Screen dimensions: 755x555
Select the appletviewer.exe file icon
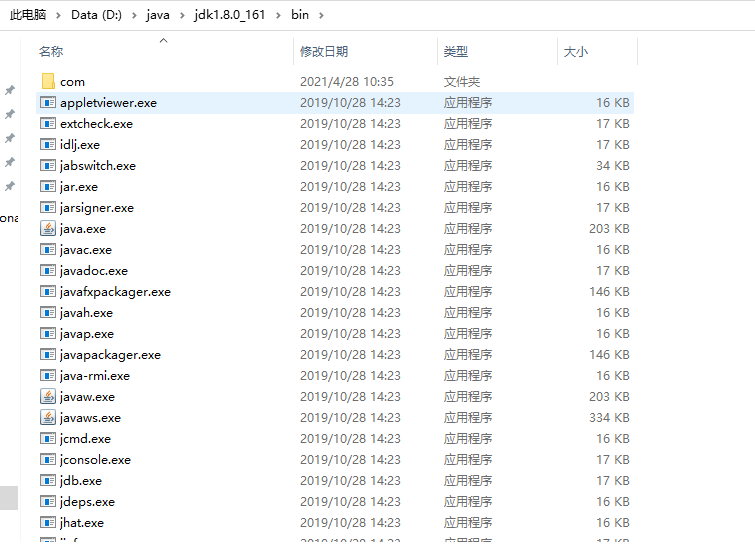48,103
